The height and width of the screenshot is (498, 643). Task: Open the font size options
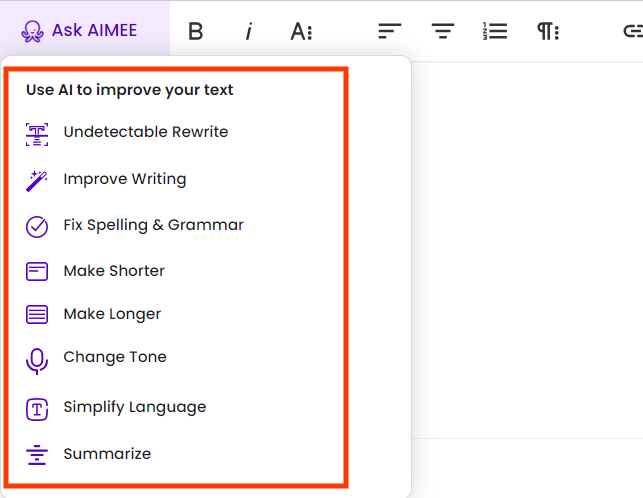pyautogui.click(x=301, y=32)
